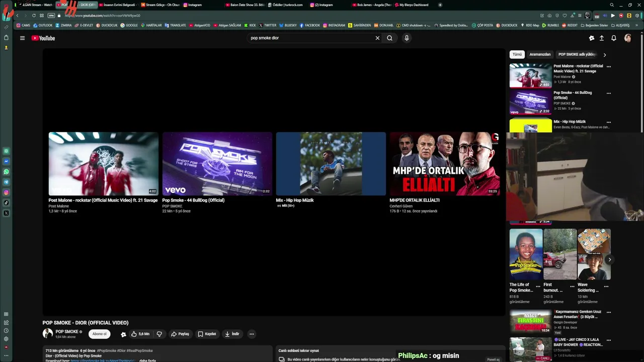Go to the YouTube home logo

point(43,38)
